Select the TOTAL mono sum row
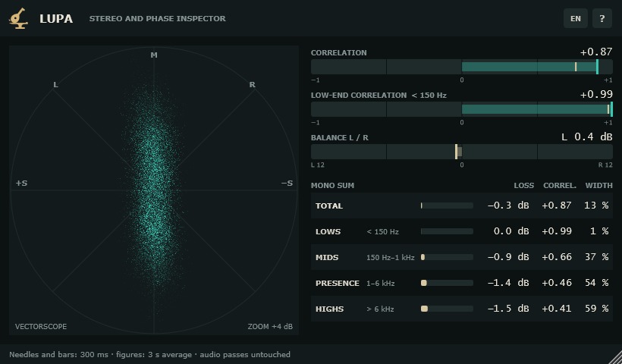 (x=462, y=206)
